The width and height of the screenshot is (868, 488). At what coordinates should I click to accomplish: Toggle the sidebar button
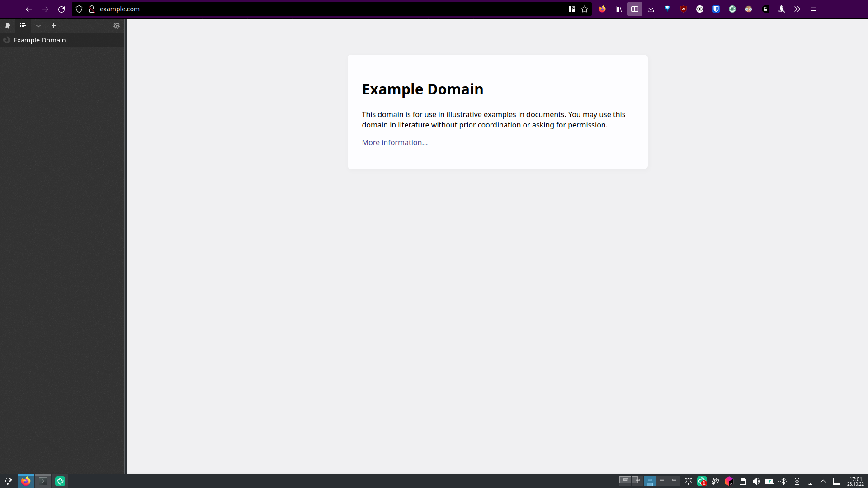(635, 9)
